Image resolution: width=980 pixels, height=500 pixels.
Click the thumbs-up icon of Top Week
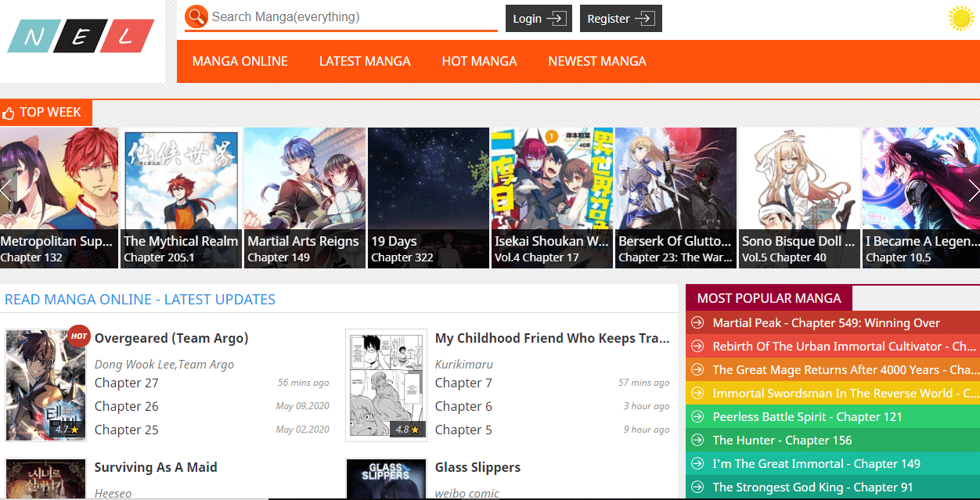9,113
